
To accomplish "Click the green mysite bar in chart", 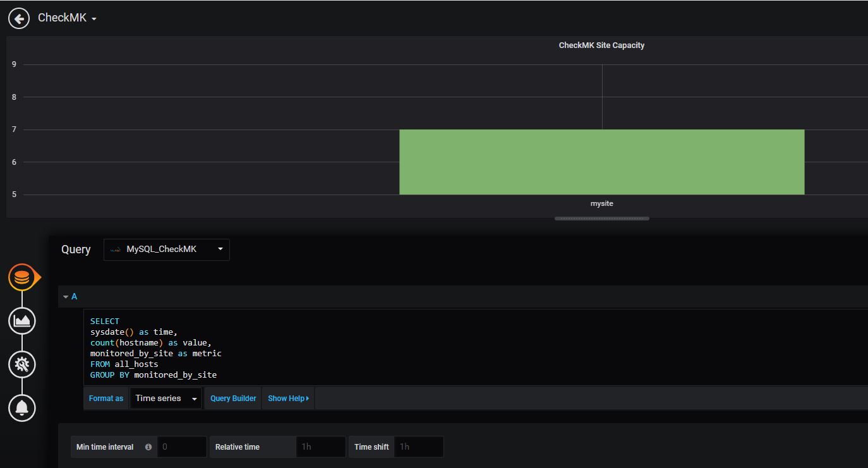I will pos(601,162).
